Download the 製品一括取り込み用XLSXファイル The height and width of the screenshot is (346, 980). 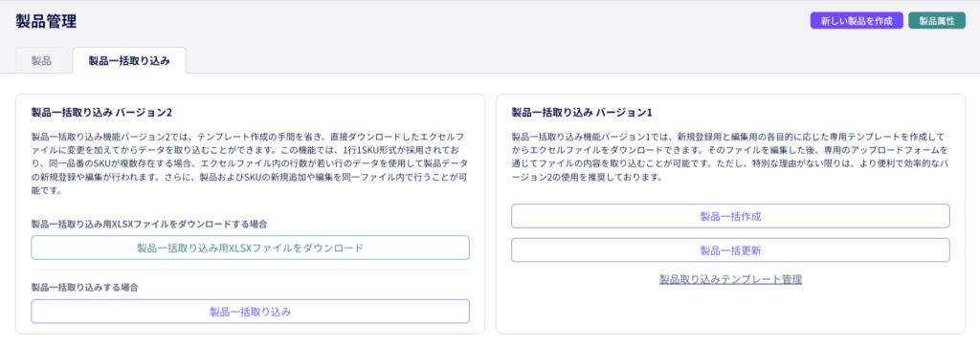[250, 248]
